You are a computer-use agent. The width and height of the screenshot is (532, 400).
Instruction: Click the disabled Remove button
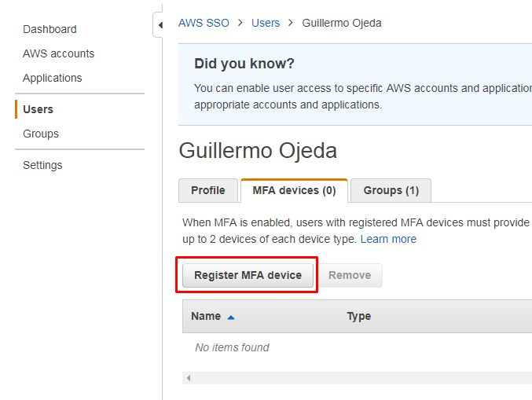coord(350,275)
